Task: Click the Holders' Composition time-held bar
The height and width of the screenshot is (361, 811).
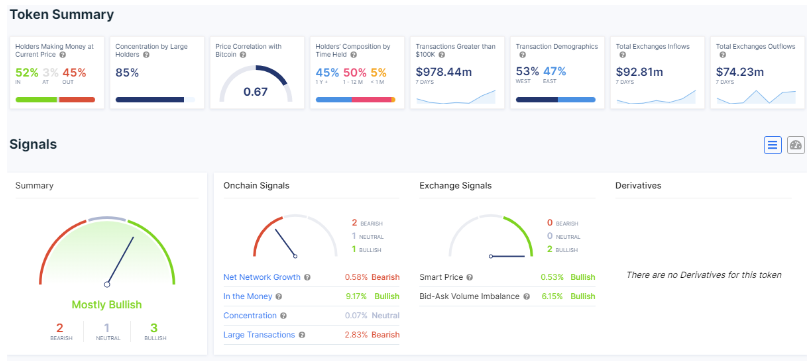Action: point(355,99)
